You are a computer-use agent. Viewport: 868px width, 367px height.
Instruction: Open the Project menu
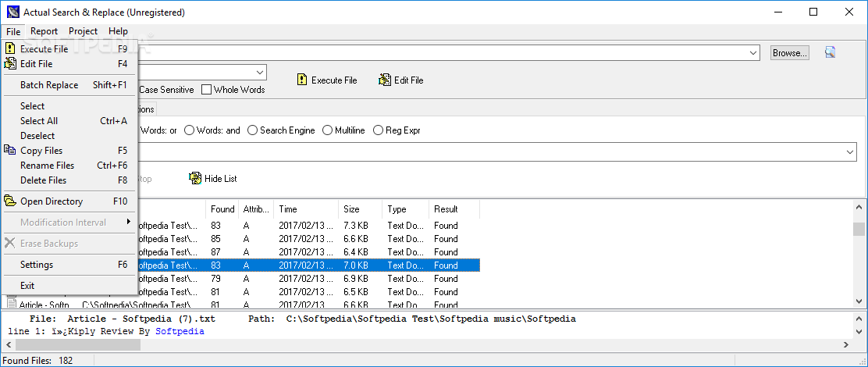point(83,31)
